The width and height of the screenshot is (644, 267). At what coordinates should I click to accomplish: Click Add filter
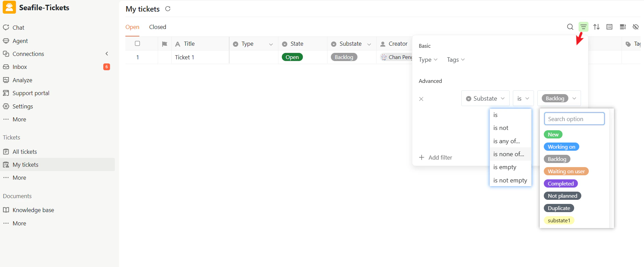click(435, 158)
